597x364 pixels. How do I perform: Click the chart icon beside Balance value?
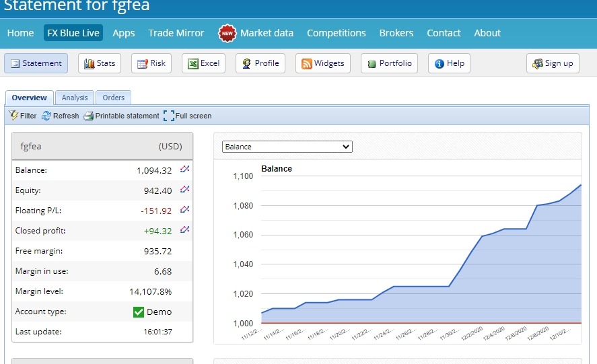[x=185, y=170]
